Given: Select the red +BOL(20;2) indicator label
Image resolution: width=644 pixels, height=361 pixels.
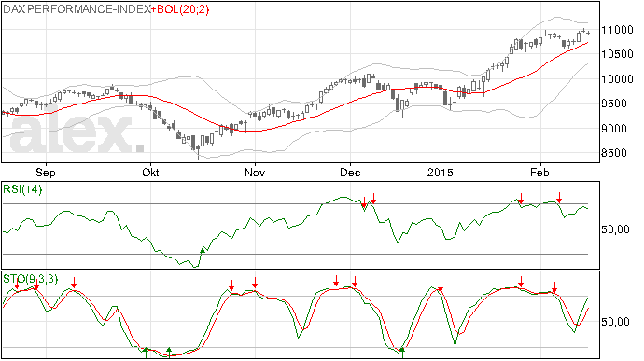Looking at the screenshot, I should (x=180, y=9).
